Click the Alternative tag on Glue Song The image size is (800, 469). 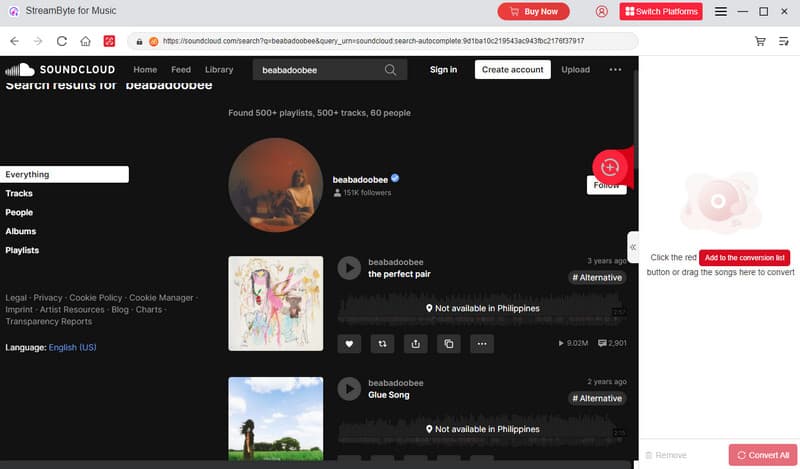(x=597, y=399)
